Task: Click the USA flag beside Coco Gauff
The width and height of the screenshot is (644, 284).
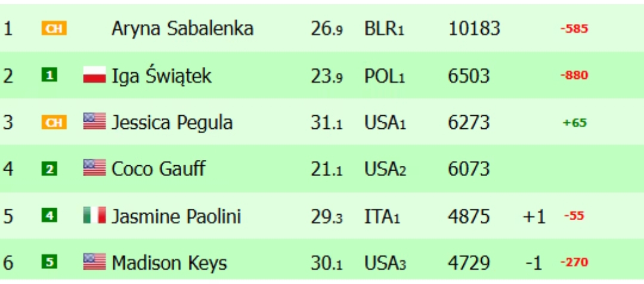Action: [x=94, y=169]
